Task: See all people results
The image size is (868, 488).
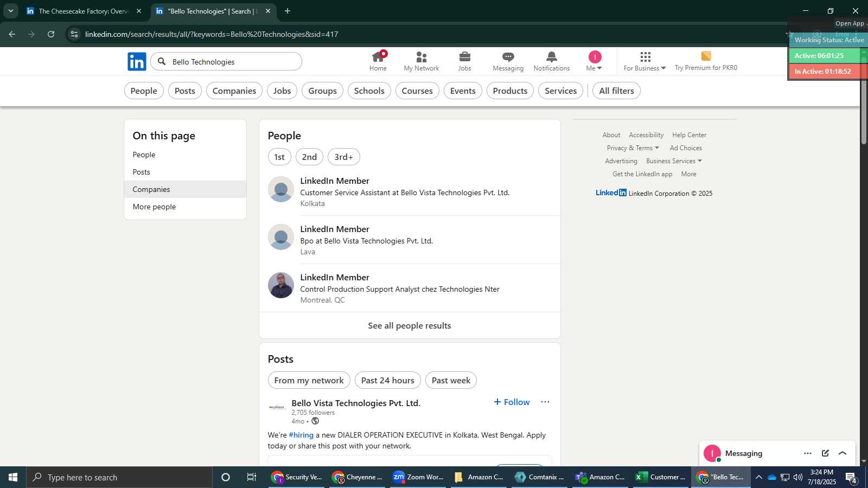Action: point(410,326)
